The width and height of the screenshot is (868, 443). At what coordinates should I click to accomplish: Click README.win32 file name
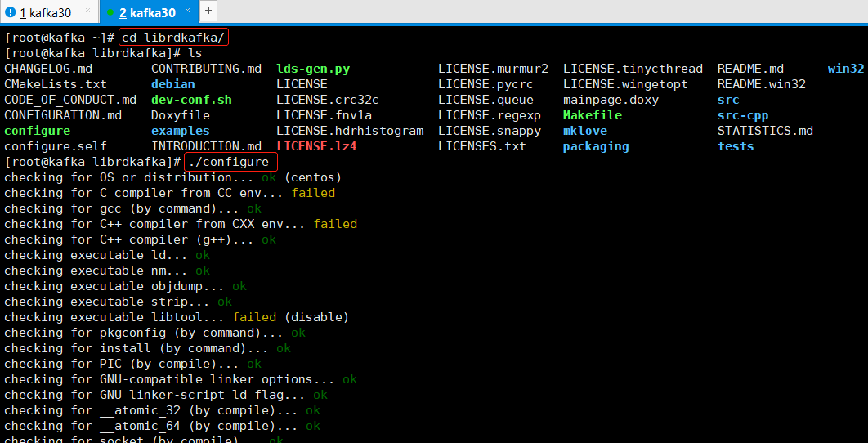click(762, 84)
